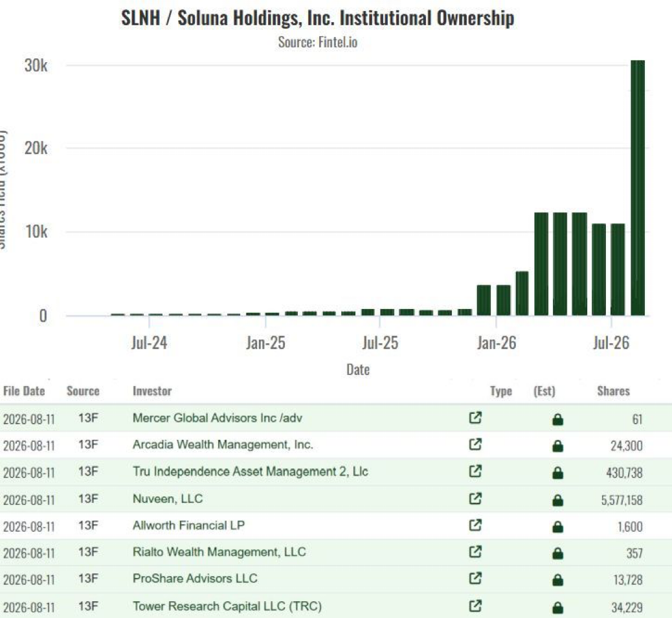This screenshot has width=672, height=618.
Task: Sort table by Investor column header
Action: coord(152,391)
